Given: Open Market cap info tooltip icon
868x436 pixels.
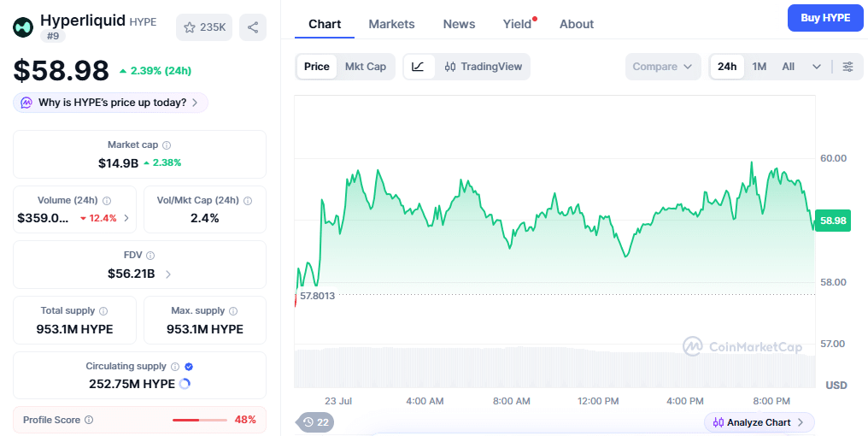Looking at the screenshot, I should [167, 145].
